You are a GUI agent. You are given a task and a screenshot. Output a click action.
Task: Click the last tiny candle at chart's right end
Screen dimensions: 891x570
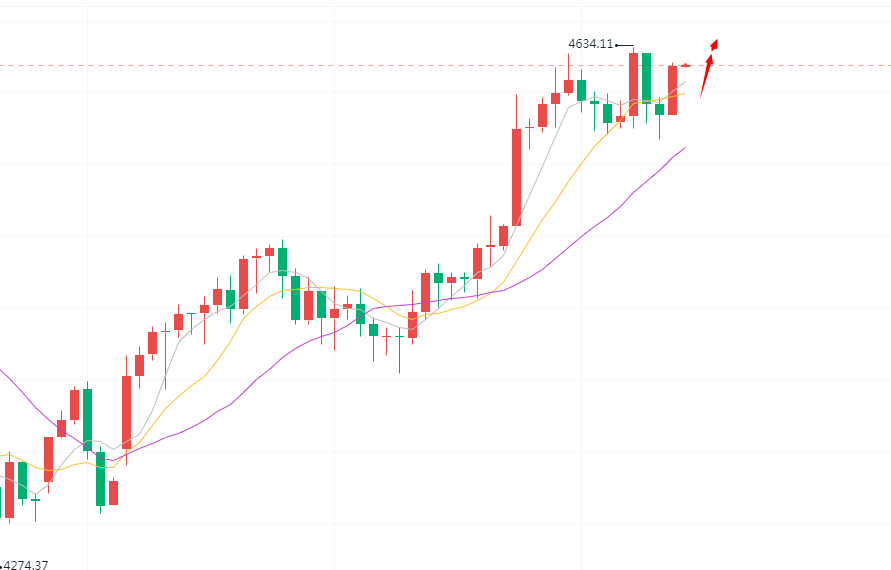tap(686, 65)
